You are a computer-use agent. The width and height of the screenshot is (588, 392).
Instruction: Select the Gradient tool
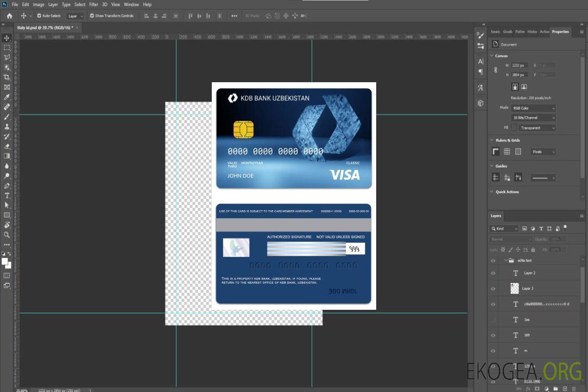click(7, 156)
